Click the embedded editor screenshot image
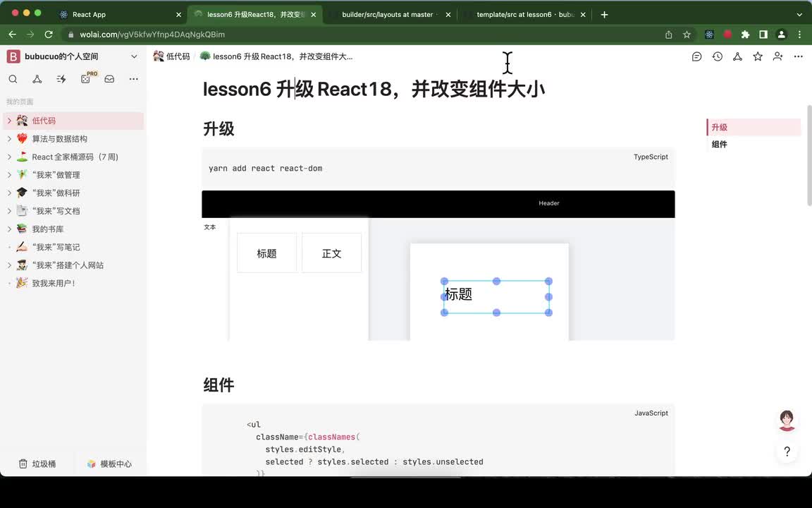 coord(438,265)
